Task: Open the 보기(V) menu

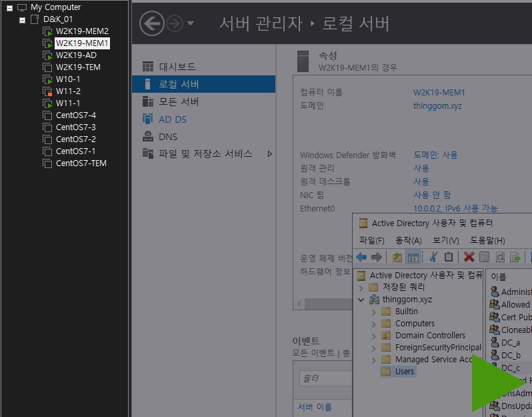Action: [x=446, y=240]
